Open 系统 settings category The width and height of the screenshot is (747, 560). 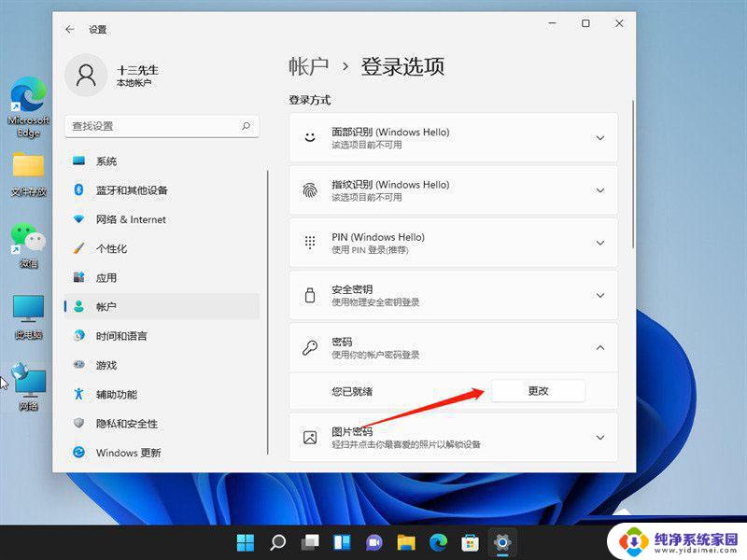click(162, 161)
